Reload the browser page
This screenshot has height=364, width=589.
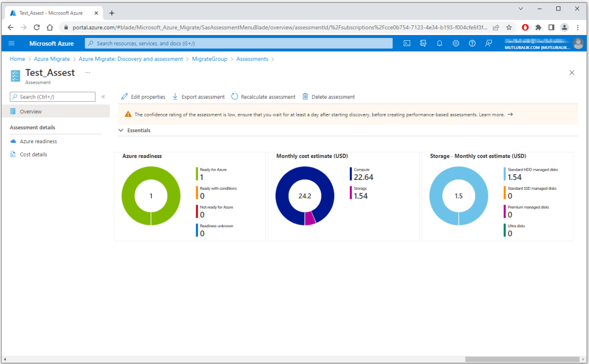(x=36, y=28)
